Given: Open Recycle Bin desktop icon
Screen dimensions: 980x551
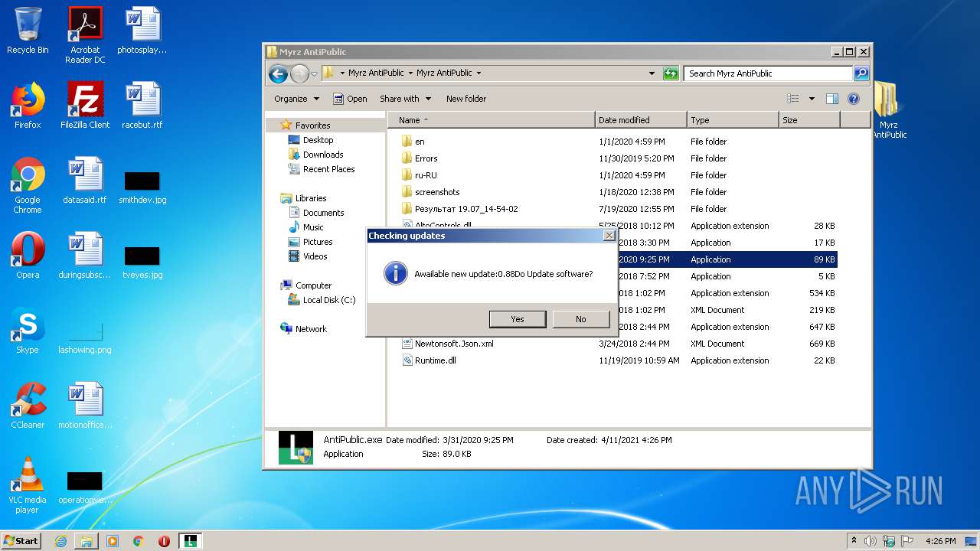Looking at the screenshot, I should click(28, 31).
